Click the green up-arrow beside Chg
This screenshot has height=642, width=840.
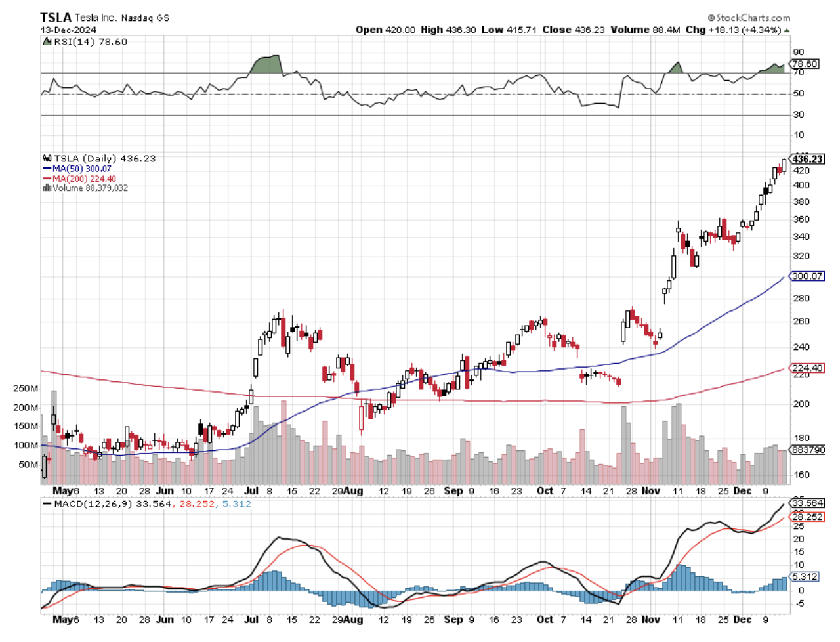tap(786, 30)
